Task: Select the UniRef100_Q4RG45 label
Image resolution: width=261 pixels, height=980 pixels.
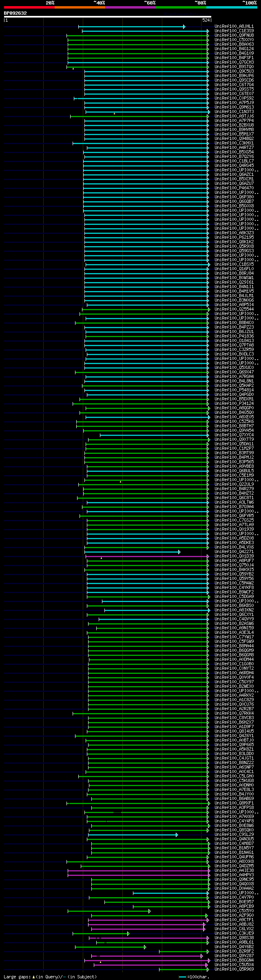Action: click(234, 166)
